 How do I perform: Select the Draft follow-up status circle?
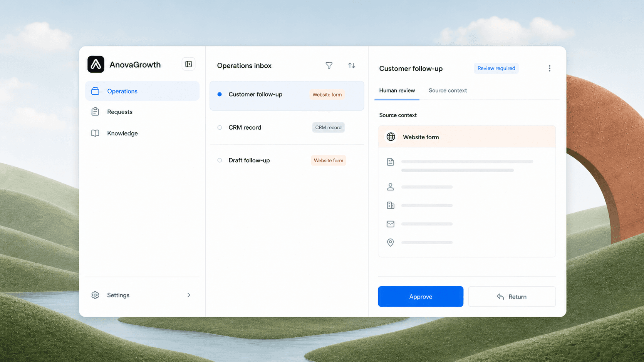(220, 160)
